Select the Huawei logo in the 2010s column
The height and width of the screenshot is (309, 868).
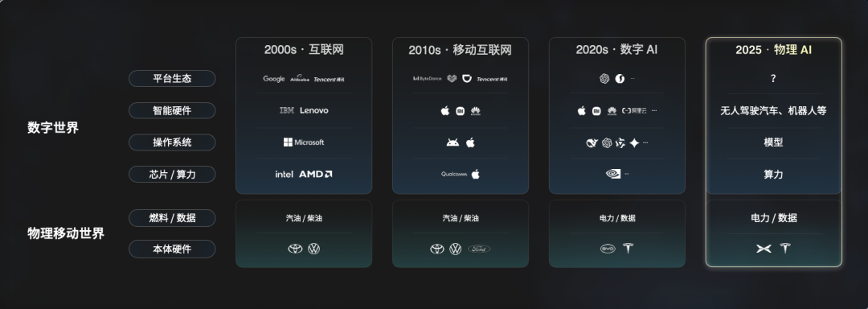[x=475, y=111]
